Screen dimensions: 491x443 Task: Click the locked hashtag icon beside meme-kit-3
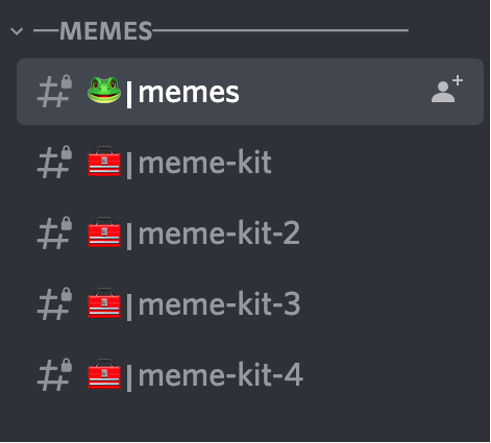(54, 304)
